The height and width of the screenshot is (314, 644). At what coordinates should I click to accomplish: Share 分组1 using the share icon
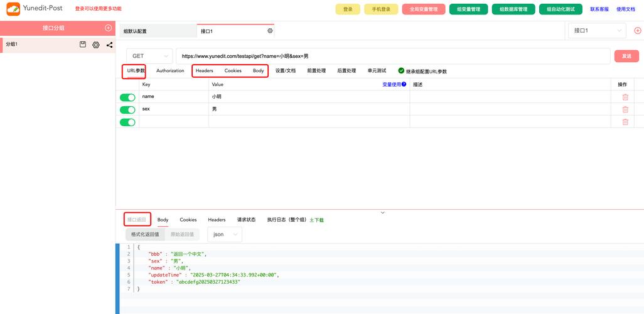(x=109, y=45)
